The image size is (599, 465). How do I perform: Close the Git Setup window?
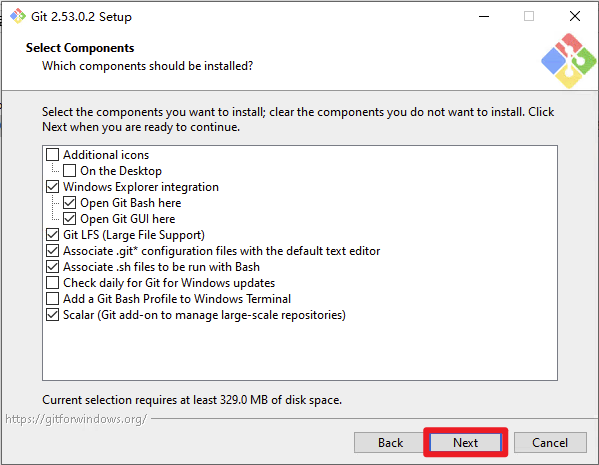point(575,16)
